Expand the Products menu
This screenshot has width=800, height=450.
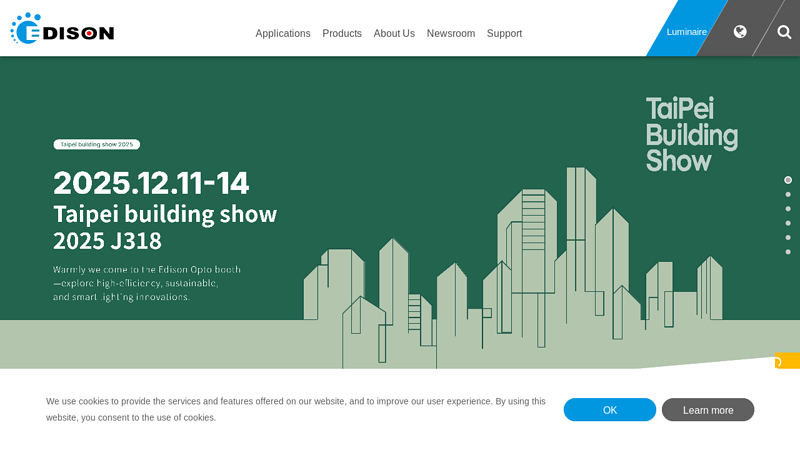pos(342,33)
